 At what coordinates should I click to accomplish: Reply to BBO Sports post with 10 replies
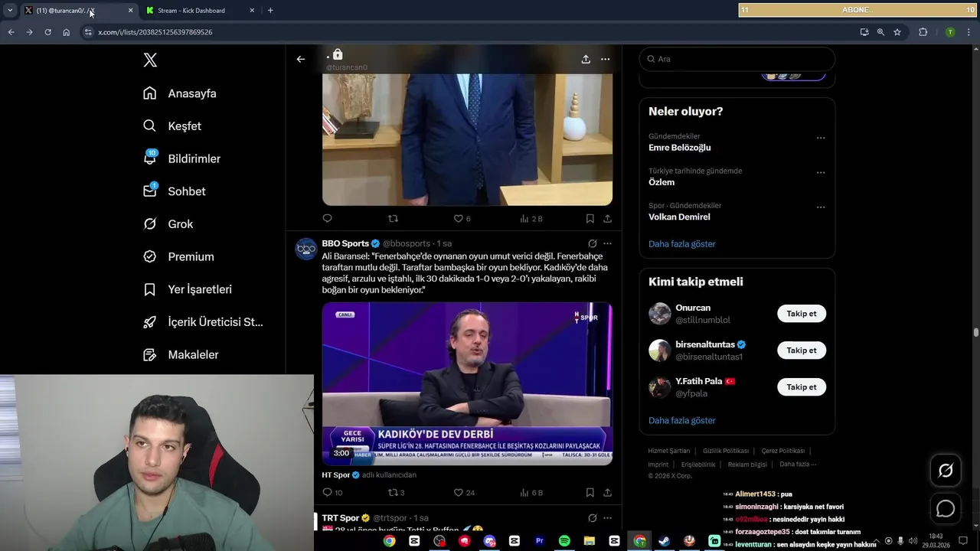(332, 493)
